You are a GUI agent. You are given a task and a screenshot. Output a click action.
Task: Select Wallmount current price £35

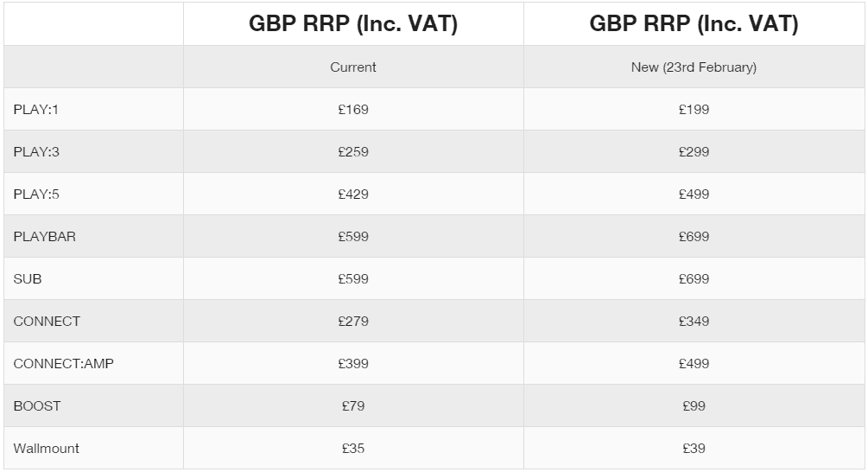click(353, 449)
